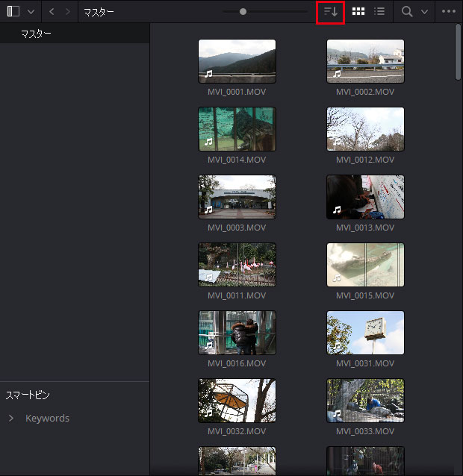Switch to thumbnail grid view
Image resolution: width=463 pixels, height=476 pixels.
coord(358,12)
